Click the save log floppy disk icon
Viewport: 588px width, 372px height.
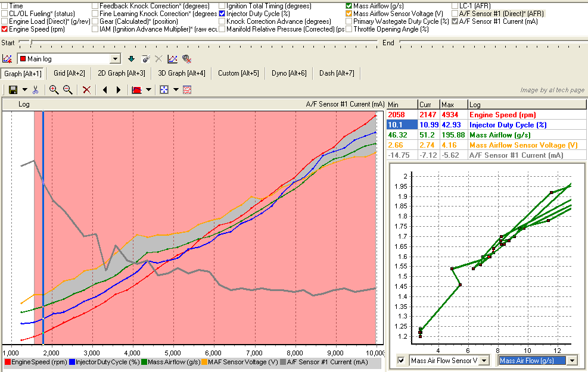coord(13,90)
